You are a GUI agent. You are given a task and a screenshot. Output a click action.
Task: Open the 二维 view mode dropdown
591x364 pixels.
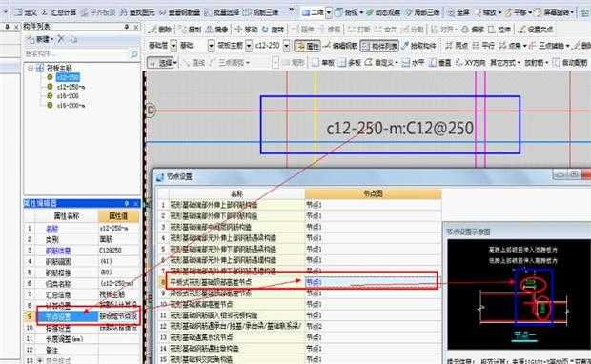329,12
